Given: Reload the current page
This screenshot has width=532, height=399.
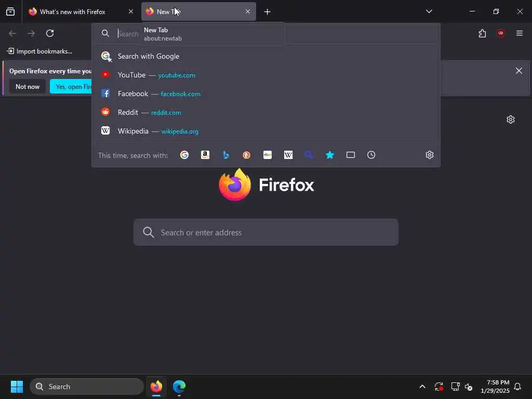Looking at the screenshot, I should [50, 33].
